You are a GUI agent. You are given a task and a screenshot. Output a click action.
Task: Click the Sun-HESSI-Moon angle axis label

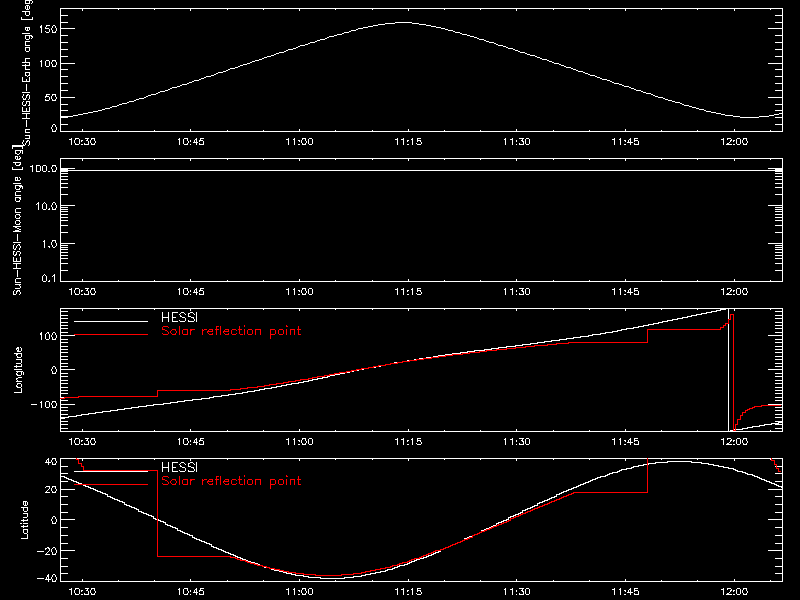click(18, 220)
